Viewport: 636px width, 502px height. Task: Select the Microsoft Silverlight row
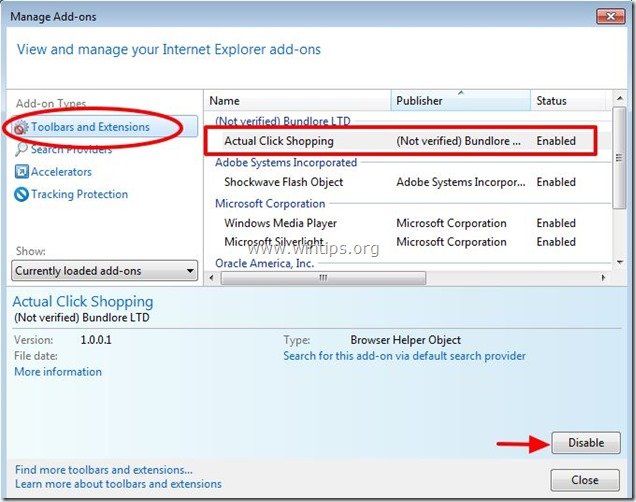coord(408,242)
